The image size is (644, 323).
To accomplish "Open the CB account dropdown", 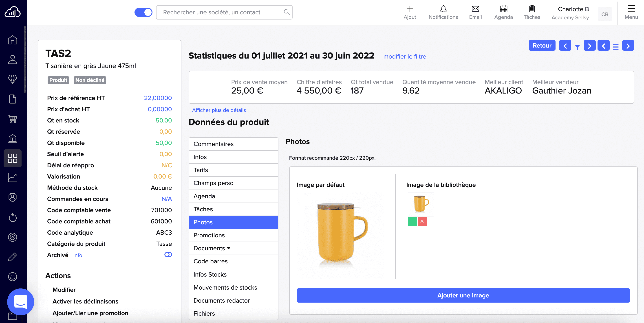I will pyautogui.click(x=605, y=14).
